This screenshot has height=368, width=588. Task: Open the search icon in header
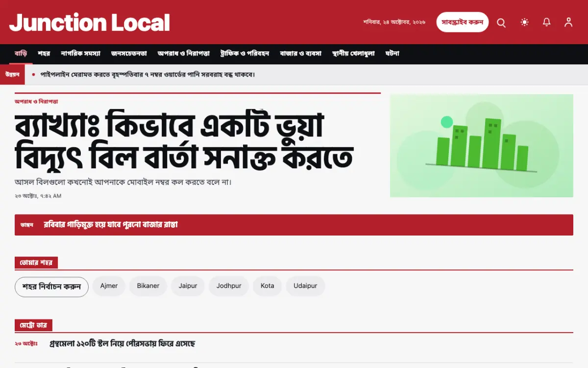point(501,23)
